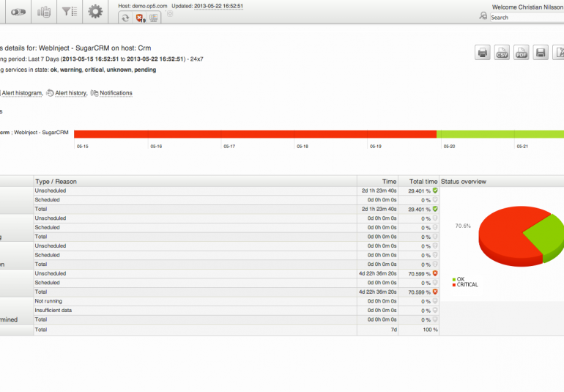Screen dimensions: 564x392
Task: Click the 'Status overview' header
Action: coord(463,182)
